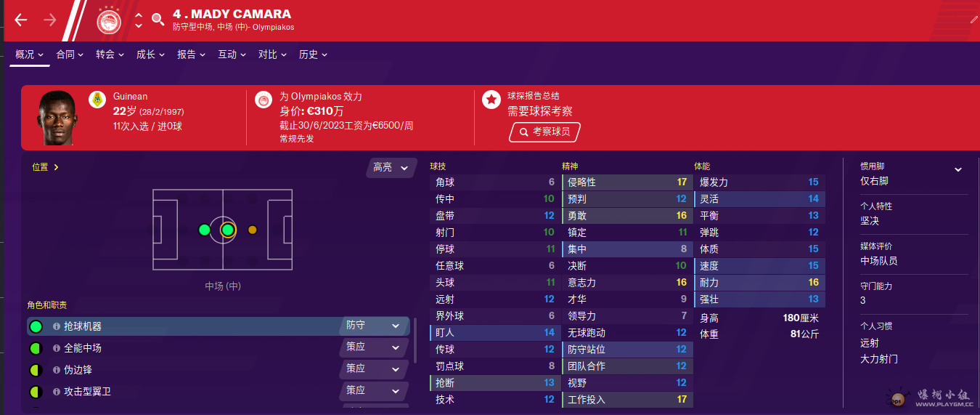980x415 pixels.
Task: Select the 伪边锋 role indicator circle
Action: point(36,370)
